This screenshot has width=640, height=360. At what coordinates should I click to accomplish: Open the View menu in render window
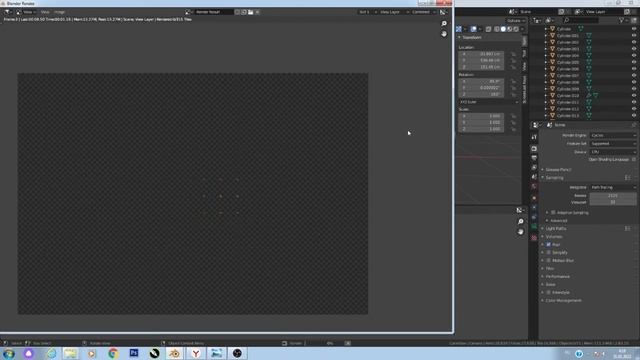pos(45,12)
